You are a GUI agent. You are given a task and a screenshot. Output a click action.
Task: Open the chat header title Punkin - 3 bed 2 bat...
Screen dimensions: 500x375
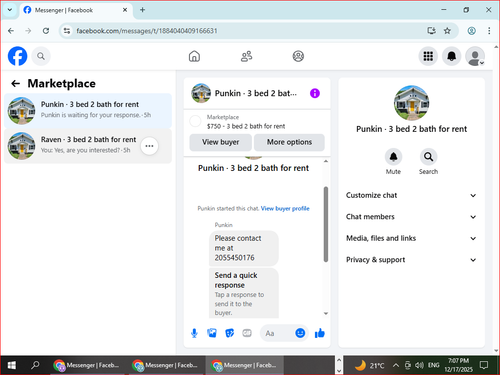click(255, 93)
